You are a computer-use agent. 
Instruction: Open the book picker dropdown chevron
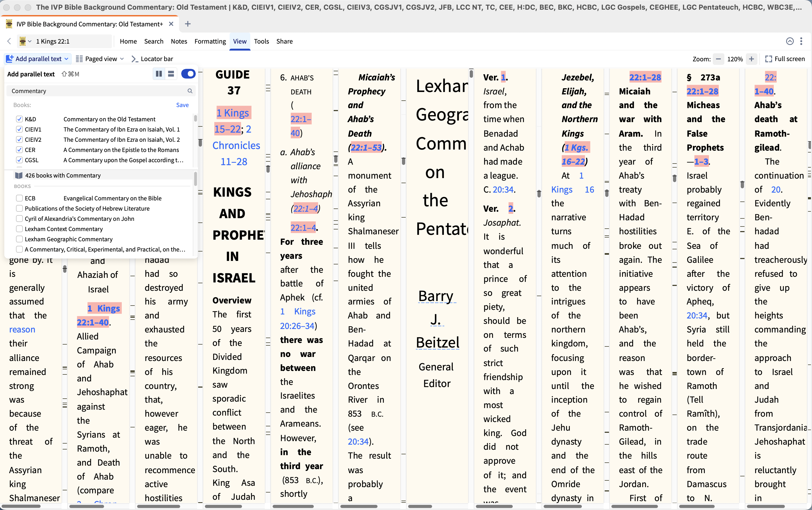pos(30,41)
